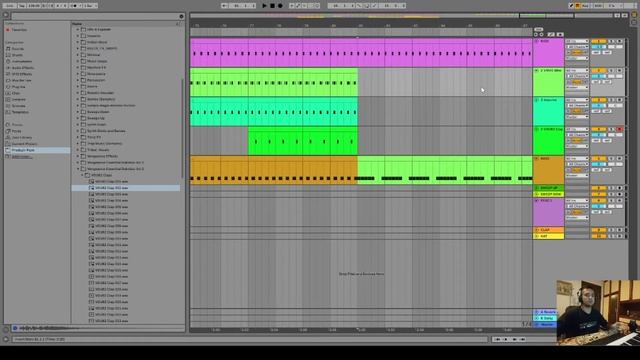Open the Clips browser category

pos(16,93)
